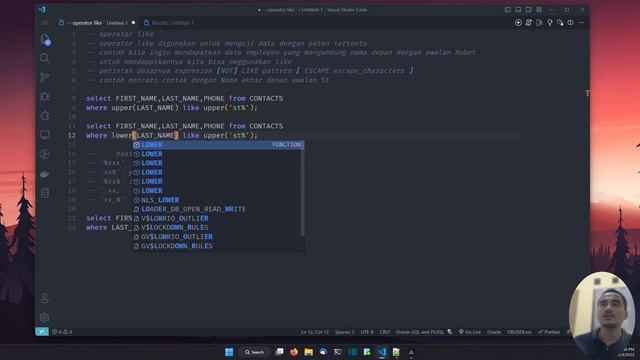
Task: Open the database connections view icon
Action: (x=45, y=193)
